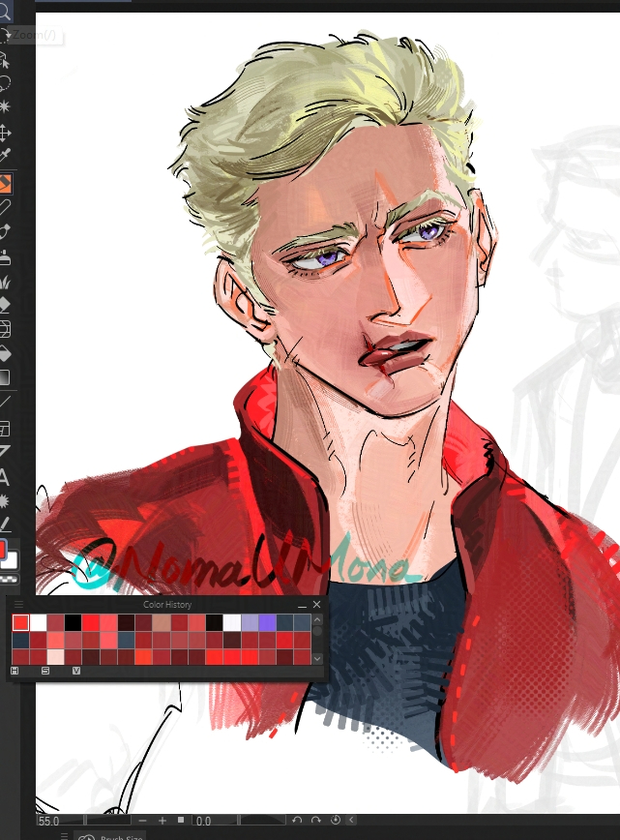620x840 pixels.
Task: Select the transparent color swatch
Action: [x=10, y=579]
